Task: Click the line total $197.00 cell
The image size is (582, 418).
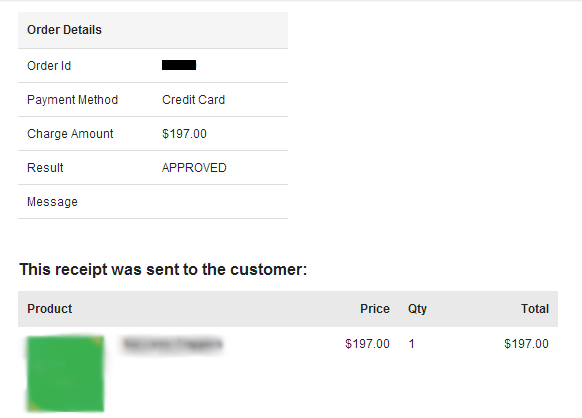Action: (526, 344)
